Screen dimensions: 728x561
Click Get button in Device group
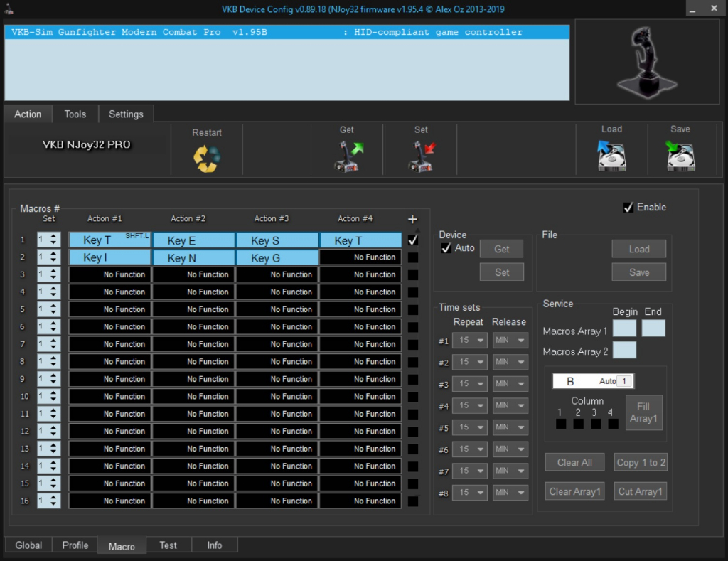click(x=501, y=249)
